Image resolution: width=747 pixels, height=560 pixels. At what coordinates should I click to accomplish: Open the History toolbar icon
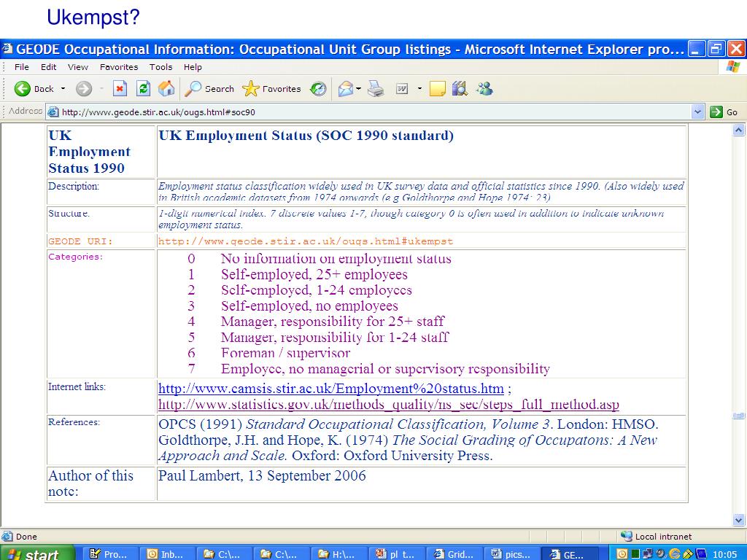pos(318,89)
